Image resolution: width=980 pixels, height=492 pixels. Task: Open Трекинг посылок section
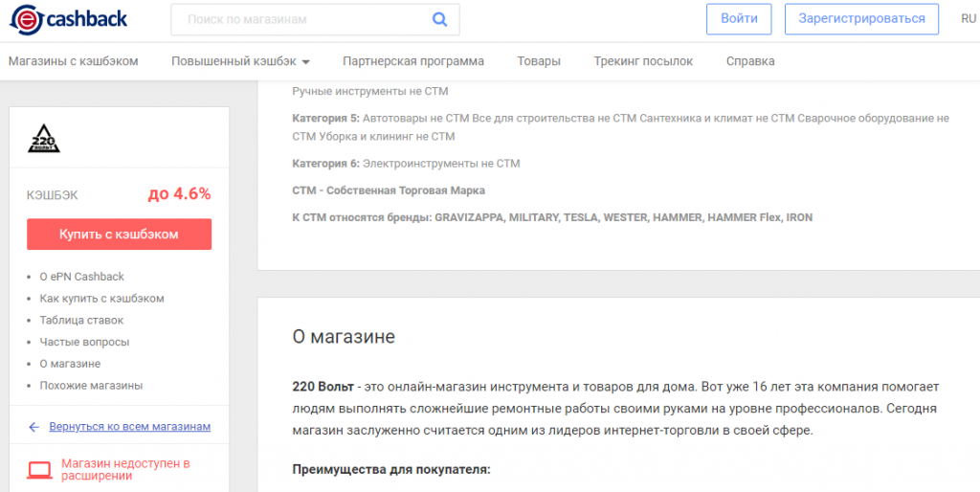coord(643,61)
